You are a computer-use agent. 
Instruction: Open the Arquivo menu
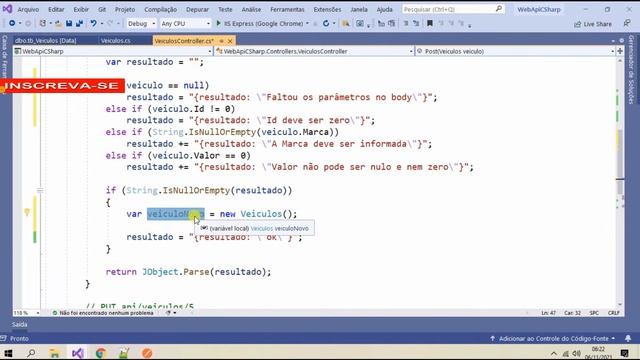tap(28, 9)
